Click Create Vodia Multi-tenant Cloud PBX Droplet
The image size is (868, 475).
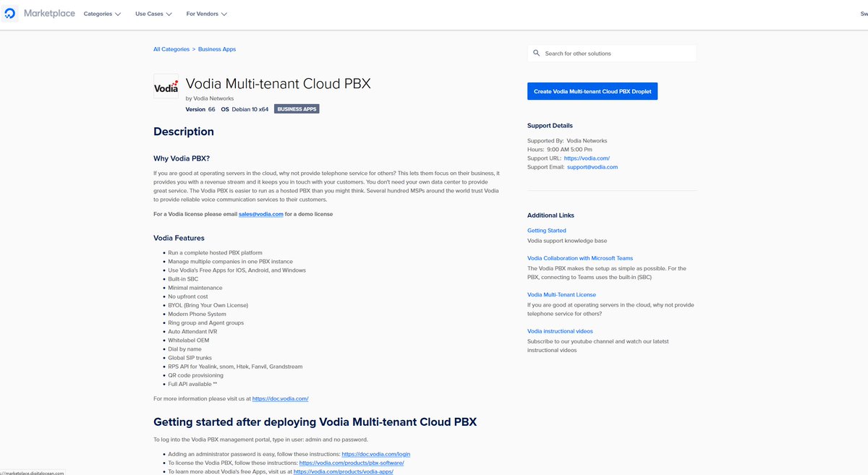pos(592,91)
